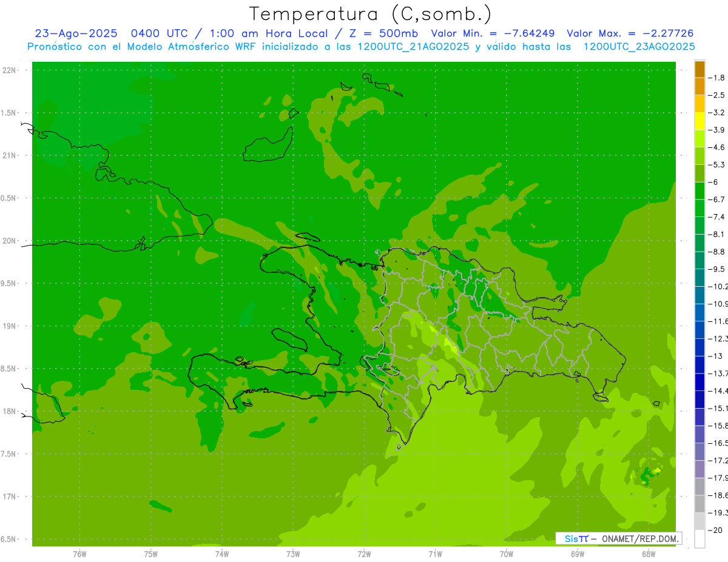
Task: Click the '73W' longitude label
Action: pos(293,554)
